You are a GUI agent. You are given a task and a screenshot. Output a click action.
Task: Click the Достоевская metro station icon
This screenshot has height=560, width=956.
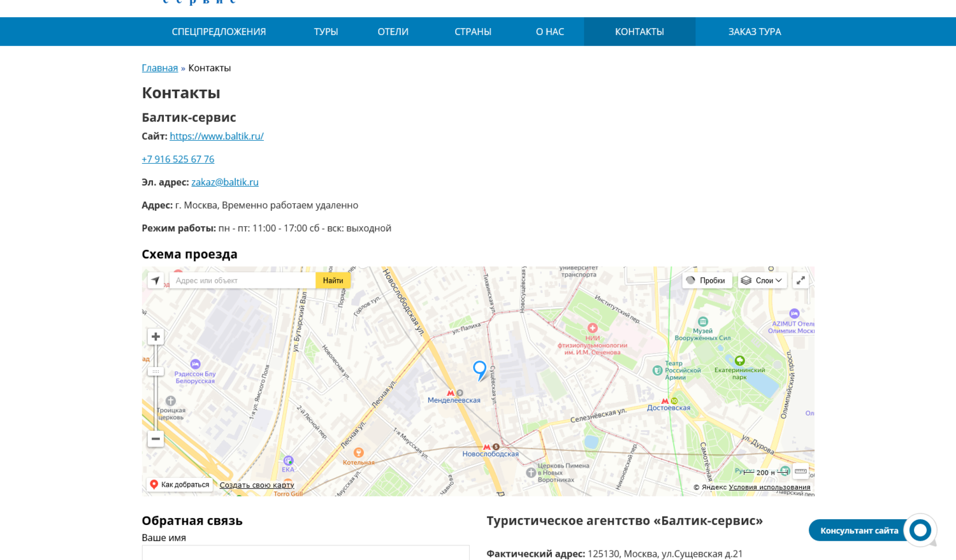click(665, 401)
